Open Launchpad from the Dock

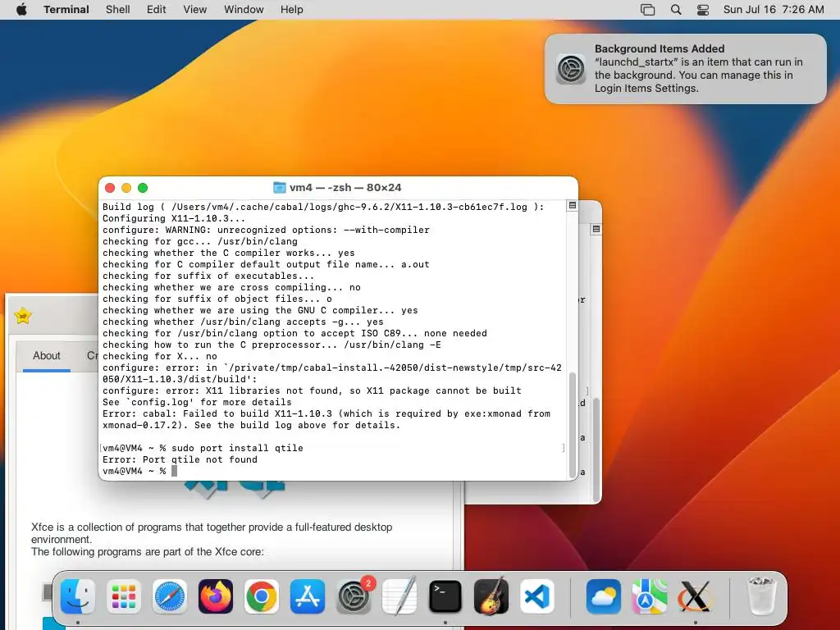click(x=124, y=596)
